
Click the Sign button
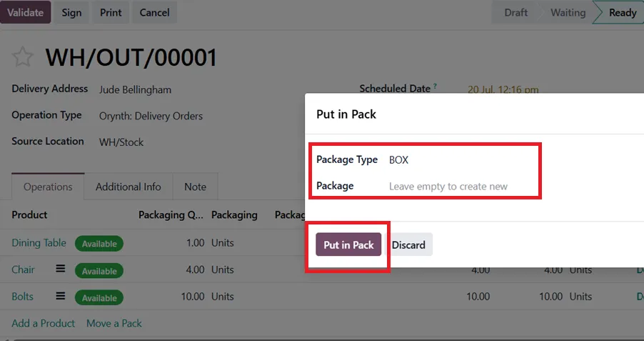(x=71, y=12)
